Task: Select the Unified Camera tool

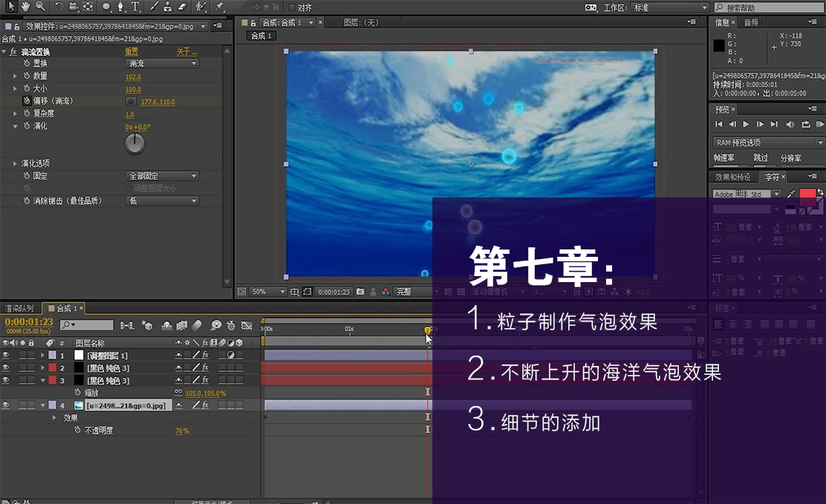Action: coord(74,7)
